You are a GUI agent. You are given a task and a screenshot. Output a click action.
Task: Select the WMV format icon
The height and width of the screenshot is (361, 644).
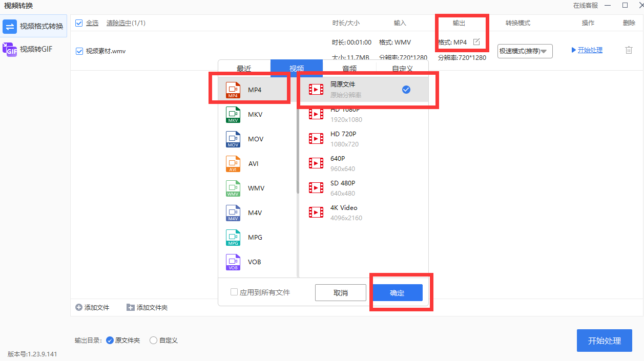point(233,188)
